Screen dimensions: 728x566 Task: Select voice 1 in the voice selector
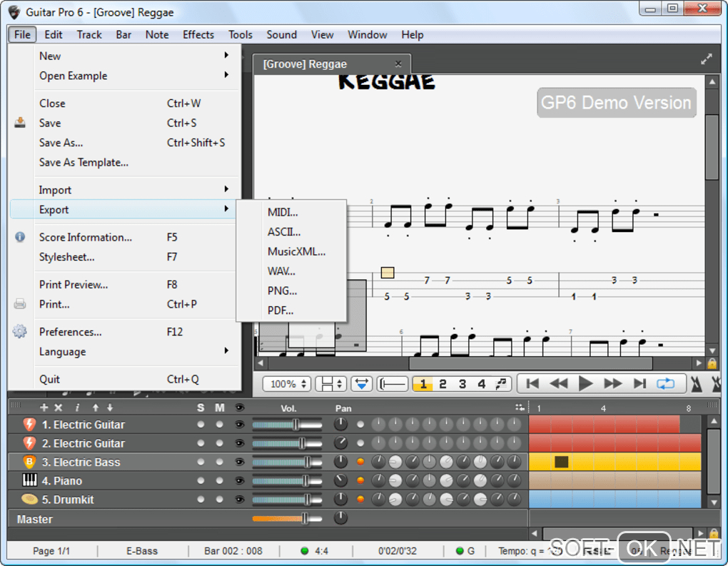coord(423,384)
